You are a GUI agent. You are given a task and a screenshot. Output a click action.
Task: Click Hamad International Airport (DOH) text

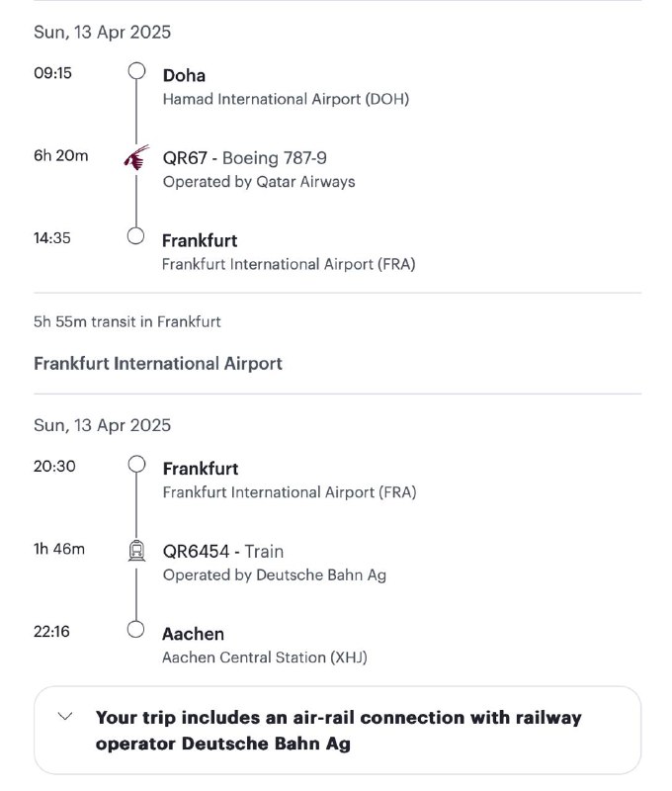coord(286,99)
